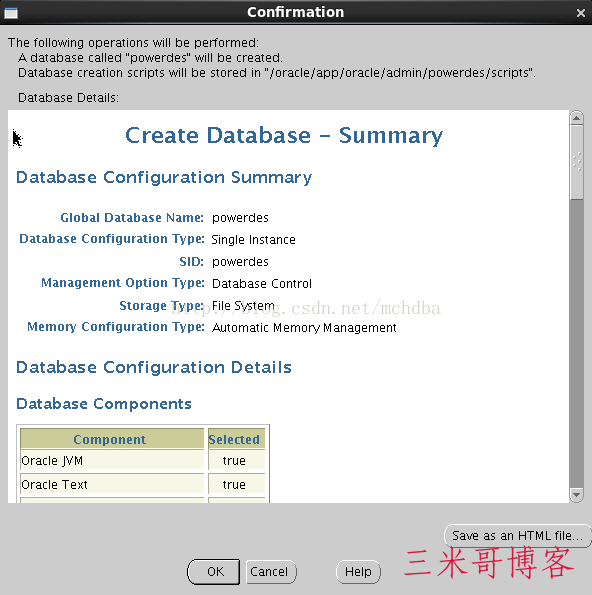
Task: Click the 'A database called "powerdes"' line
Action: (x=150, y=58)
